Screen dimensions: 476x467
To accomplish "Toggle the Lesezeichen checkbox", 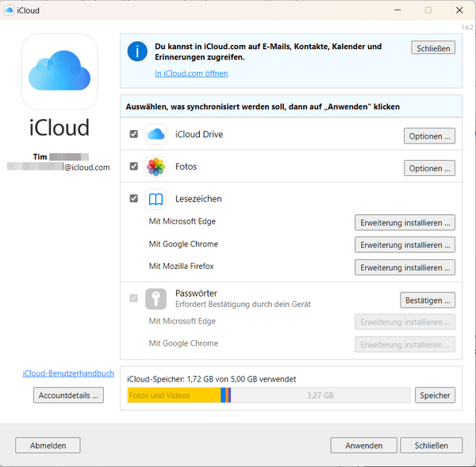I will coord(133,198).
